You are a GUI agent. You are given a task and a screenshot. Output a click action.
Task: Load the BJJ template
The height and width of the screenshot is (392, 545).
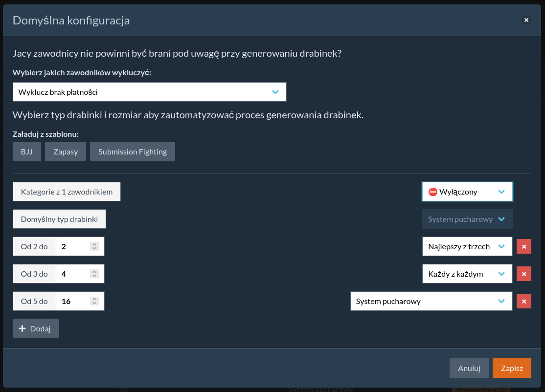tap(27, 152)
